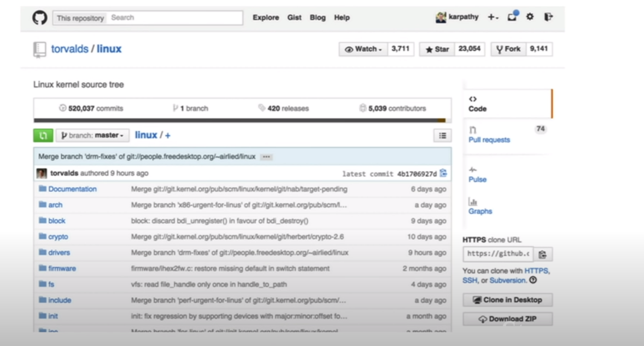Click the file list view icon button

click(442, 136)
